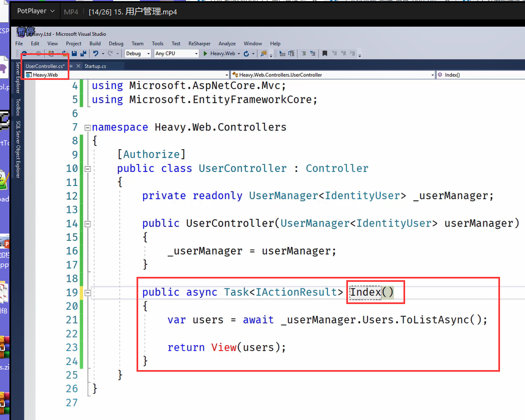
Task: Pin the UserController.cs tab
Action: pos(70,66)
